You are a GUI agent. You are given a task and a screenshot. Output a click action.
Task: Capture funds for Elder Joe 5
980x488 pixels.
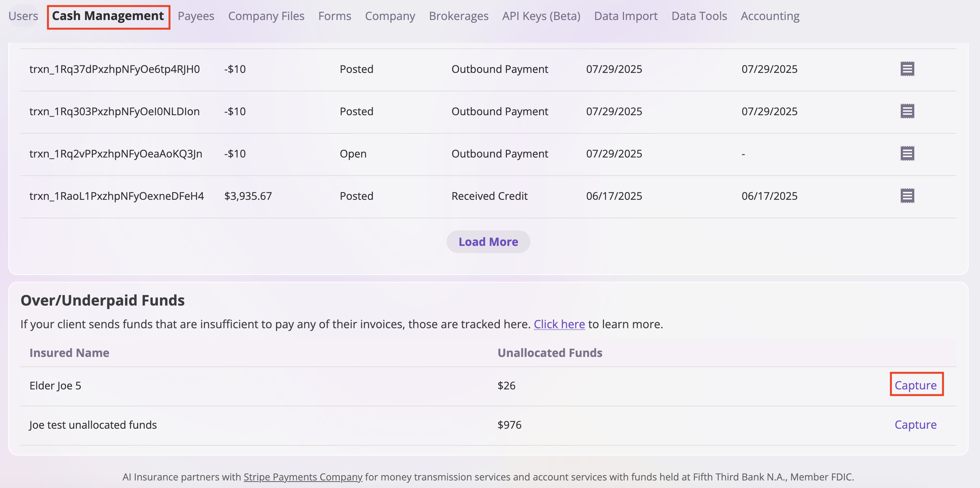pyautogui.click(x=915, y=385)
